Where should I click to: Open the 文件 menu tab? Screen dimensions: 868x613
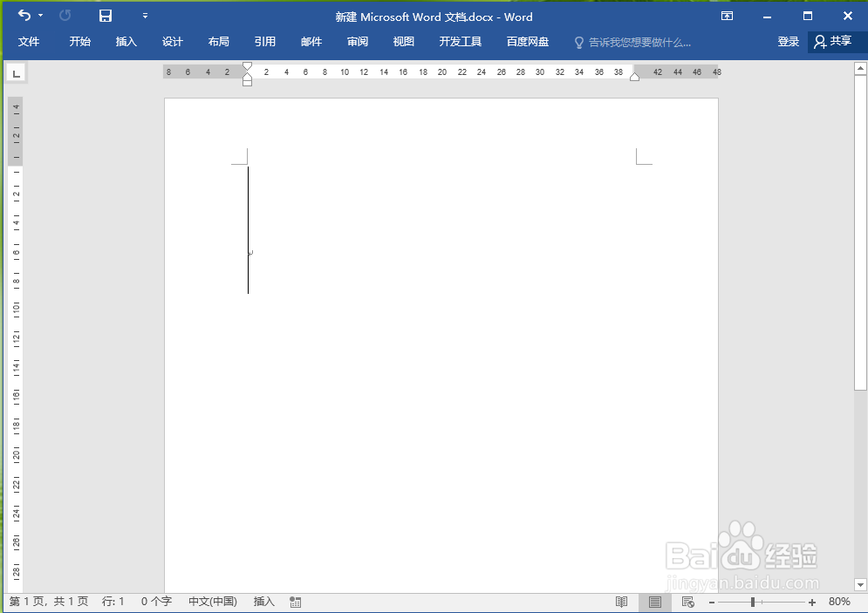pyautogui.click(x=29, y=42)
